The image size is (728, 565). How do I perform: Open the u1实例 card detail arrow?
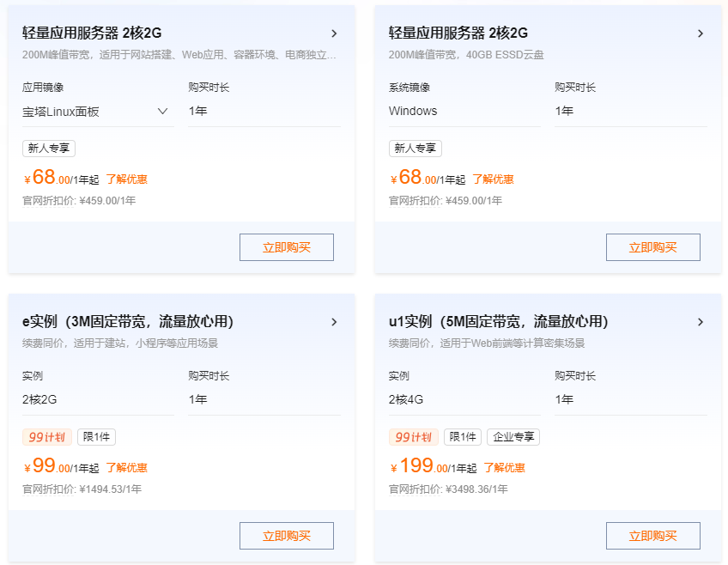[x=701, y=322]
